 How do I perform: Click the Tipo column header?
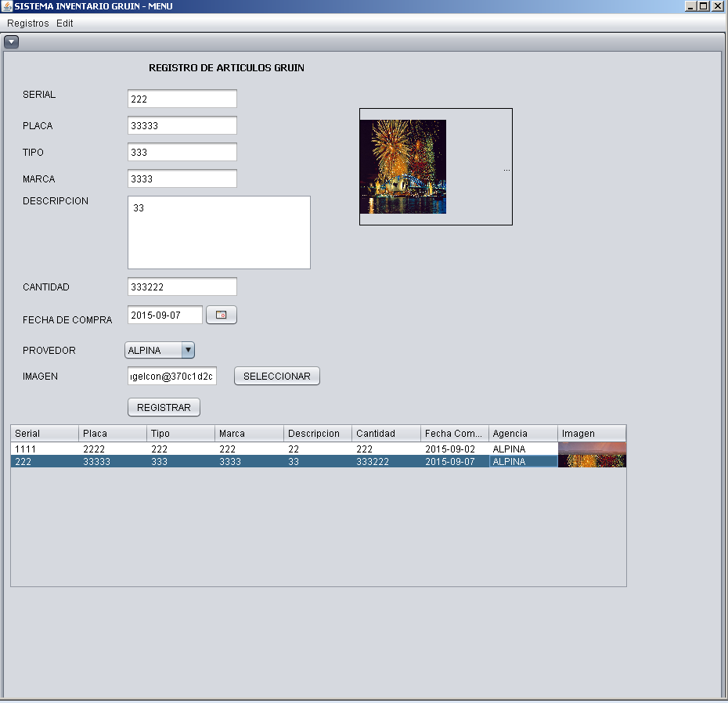click(181, 433)
